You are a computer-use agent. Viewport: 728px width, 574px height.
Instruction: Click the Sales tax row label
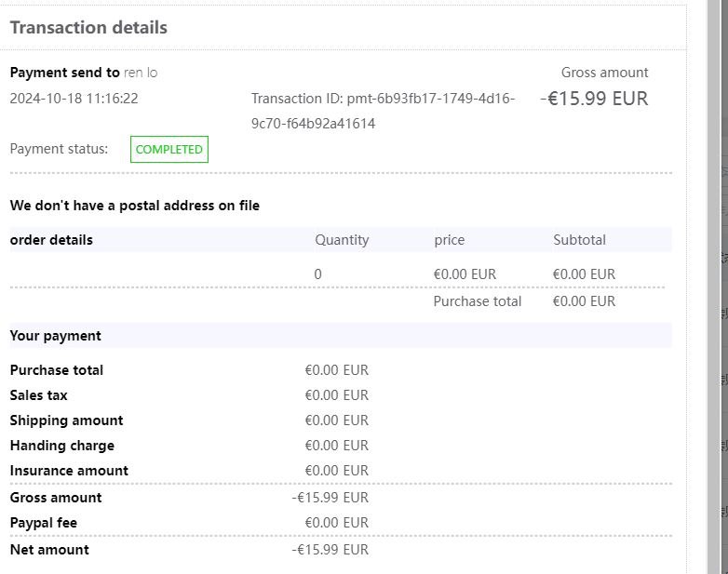pyautogui.click(x=38, y=395)
